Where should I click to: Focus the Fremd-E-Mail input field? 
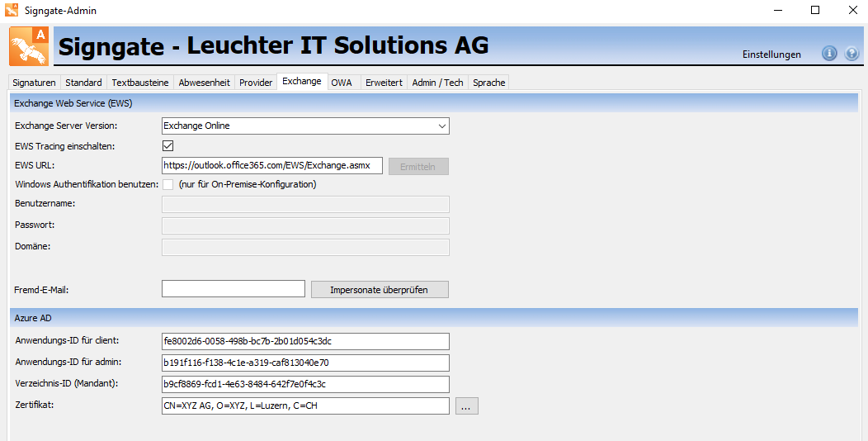point(233,289)
